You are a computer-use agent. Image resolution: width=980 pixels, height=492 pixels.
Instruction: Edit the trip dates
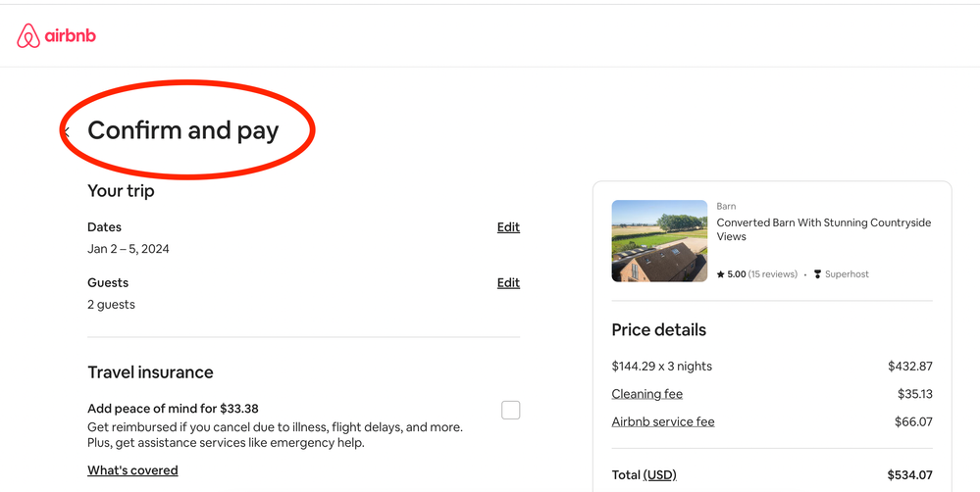point(508,227)
